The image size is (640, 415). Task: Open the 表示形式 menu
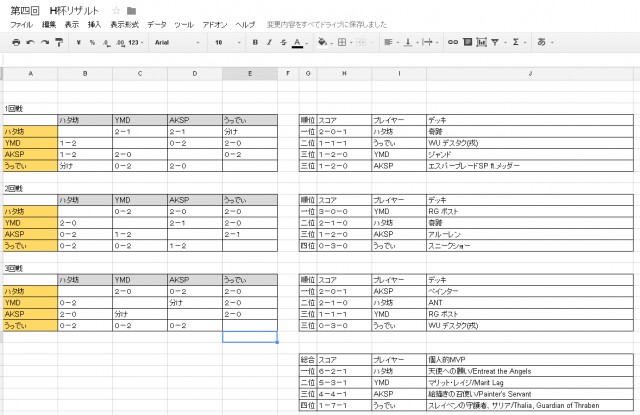pos(124,25)
